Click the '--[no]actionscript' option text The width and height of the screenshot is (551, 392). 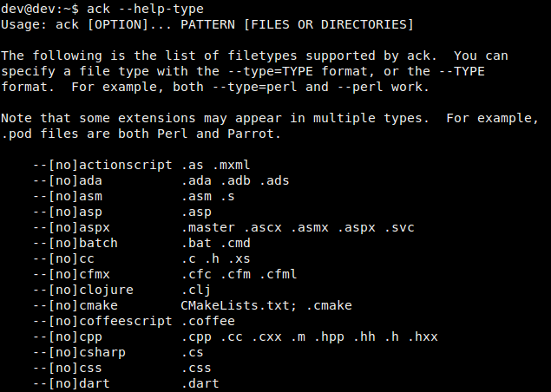(103, 164)
